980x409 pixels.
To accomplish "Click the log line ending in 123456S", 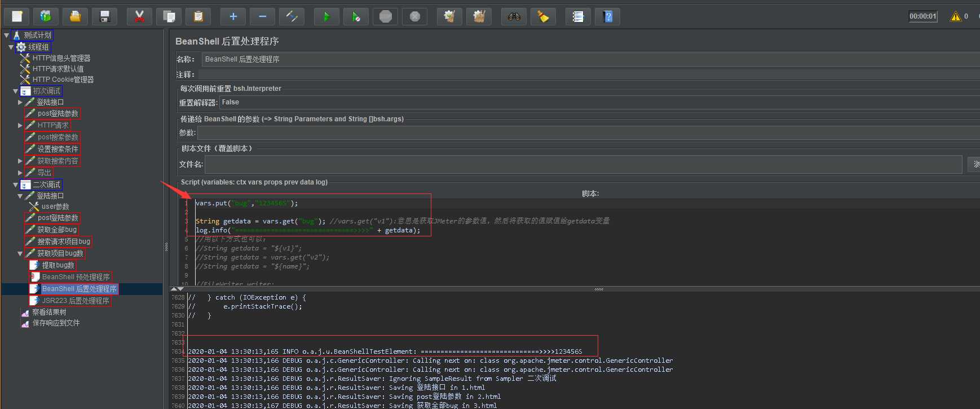I will pos(385,351).
